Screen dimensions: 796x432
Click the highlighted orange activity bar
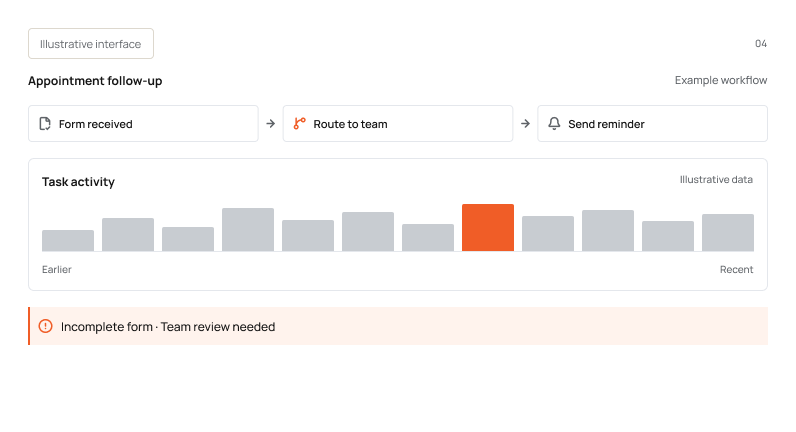coord(488,227)
